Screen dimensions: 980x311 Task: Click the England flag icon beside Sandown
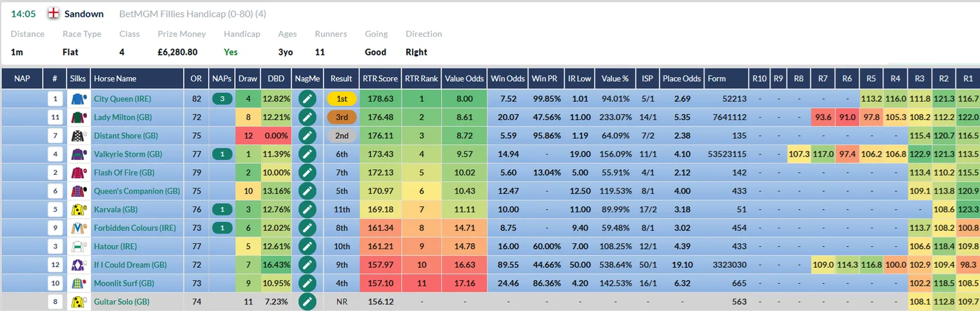tap(54, 14)
